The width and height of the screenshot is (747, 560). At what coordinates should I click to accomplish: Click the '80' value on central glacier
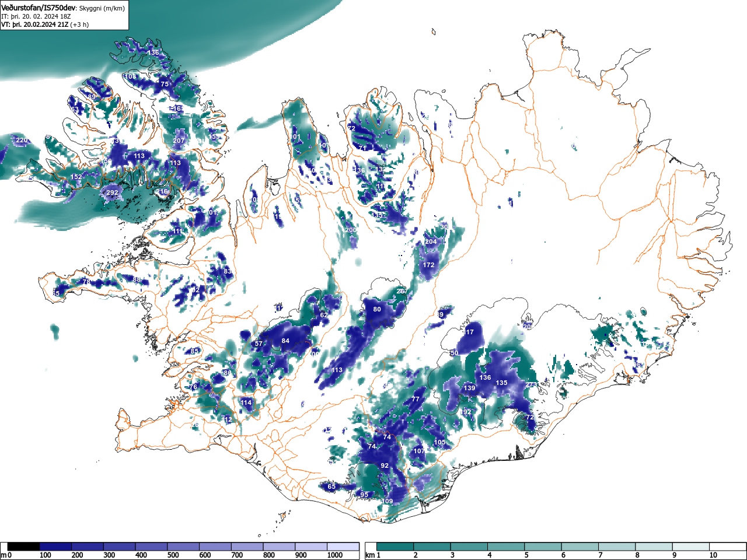click(377, 309)
